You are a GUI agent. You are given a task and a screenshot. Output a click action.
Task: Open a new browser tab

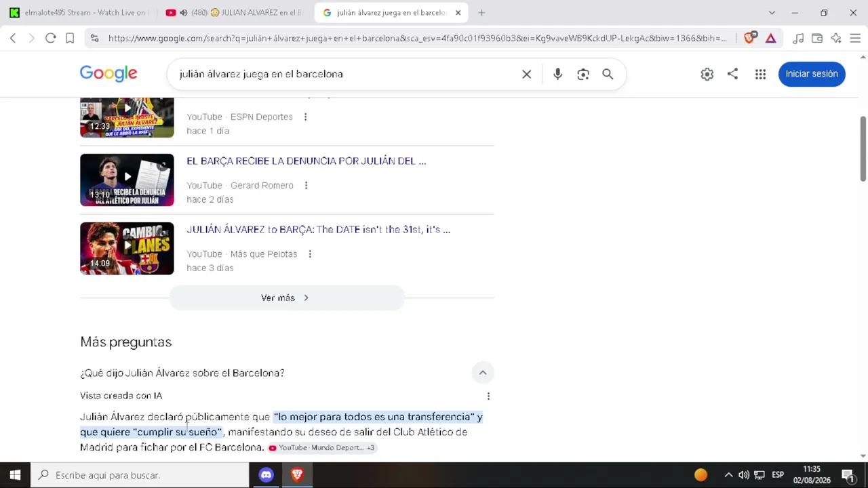(x=481, y=13)
